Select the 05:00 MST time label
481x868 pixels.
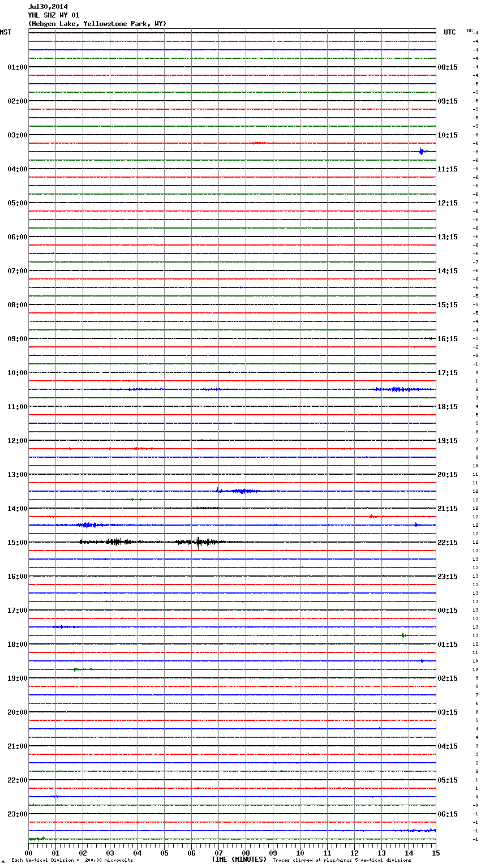tap(18, 203)
